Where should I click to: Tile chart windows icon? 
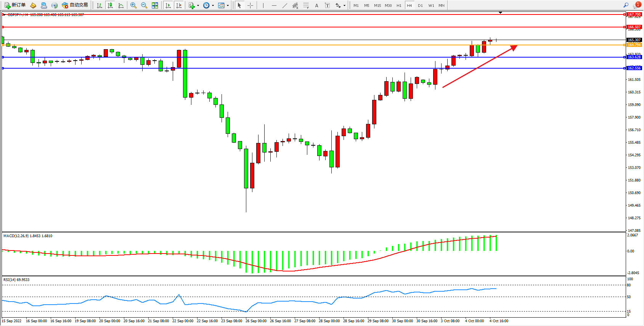point(155,5)
